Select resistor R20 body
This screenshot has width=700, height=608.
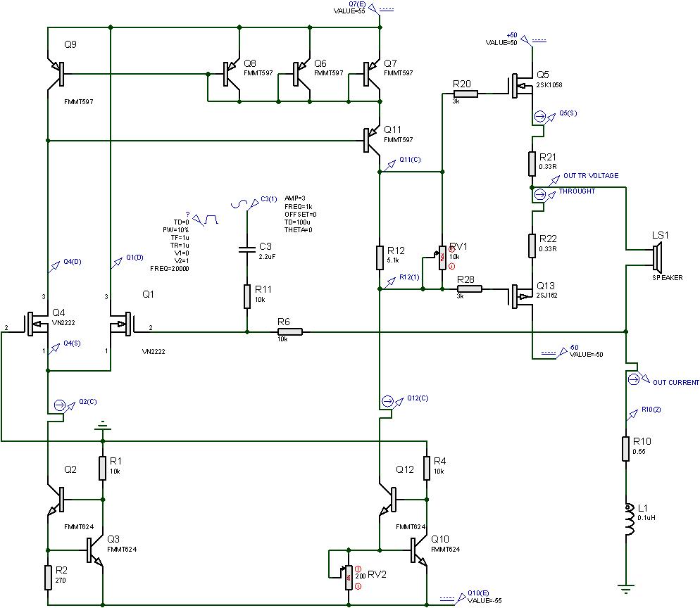click(465, 94)
